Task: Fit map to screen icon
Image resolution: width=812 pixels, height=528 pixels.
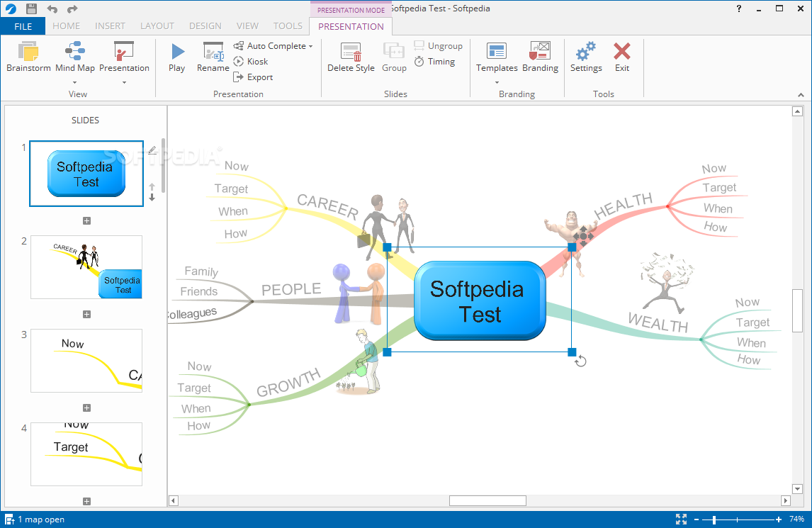Action: pos(681,519)
